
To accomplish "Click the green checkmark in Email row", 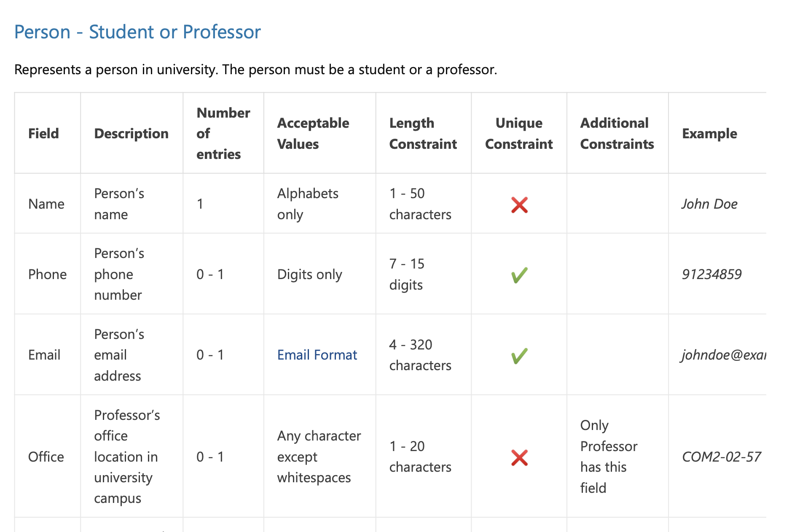I will tap(519, 356).
